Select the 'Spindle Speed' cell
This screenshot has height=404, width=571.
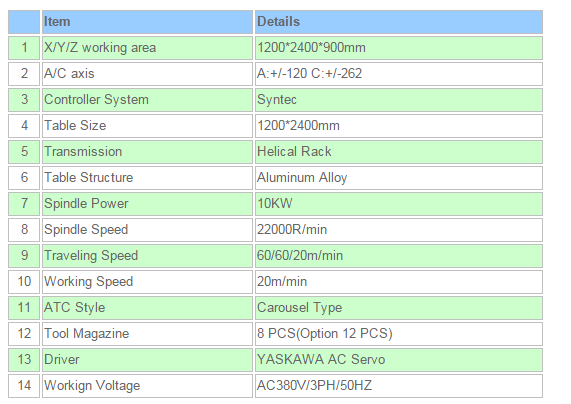(147, 230)
